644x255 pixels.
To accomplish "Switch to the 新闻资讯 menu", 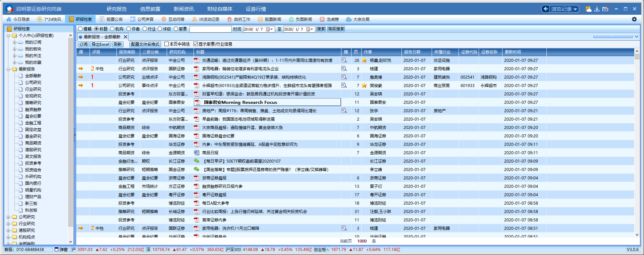I will [184, 9].
